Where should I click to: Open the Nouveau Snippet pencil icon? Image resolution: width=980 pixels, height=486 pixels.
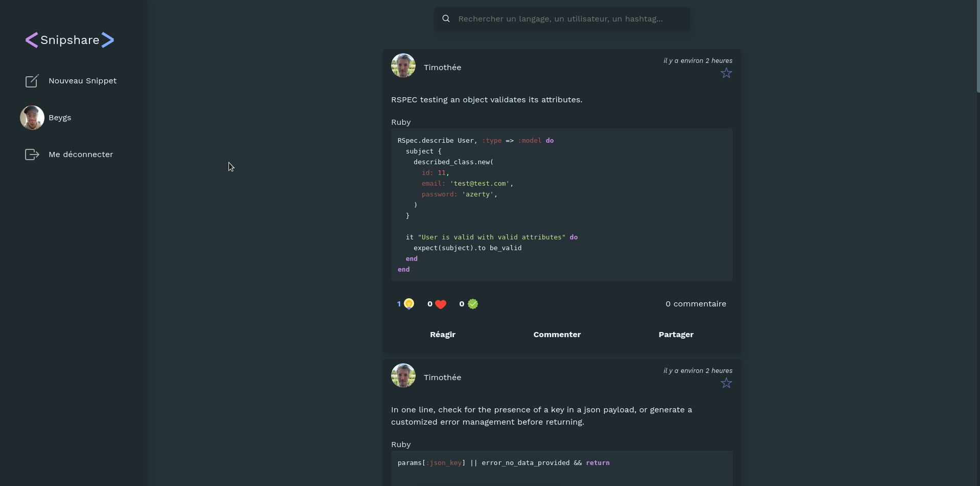point(32,81)
